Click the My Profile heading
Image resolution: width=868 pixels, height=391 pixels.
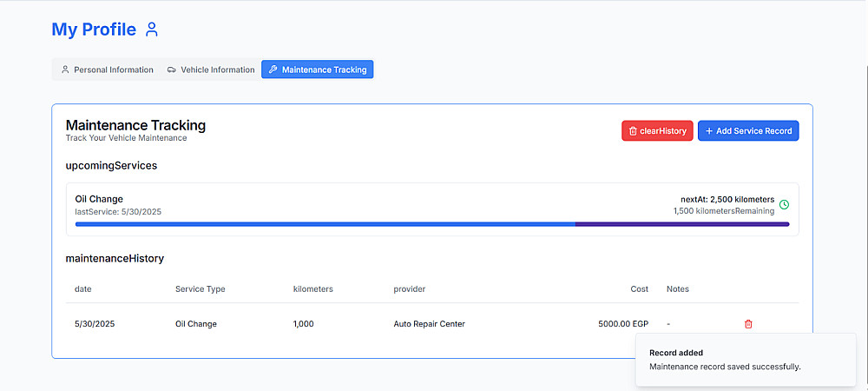(x=94, y=30)
